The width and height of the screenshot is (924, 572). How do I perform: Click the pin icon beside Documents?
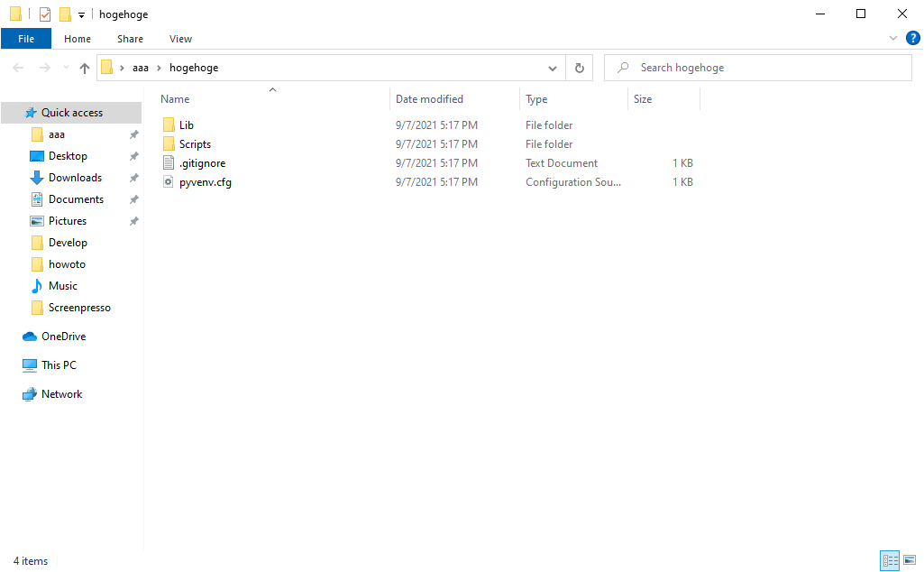(x=133, y=199)
